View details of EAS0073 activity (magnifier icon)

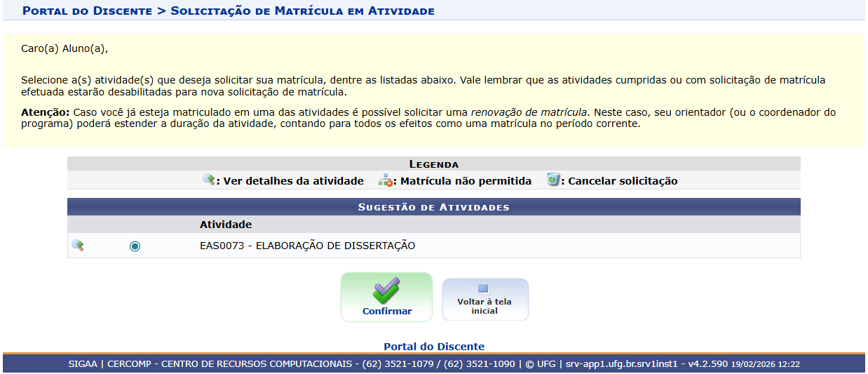point(78,246)
